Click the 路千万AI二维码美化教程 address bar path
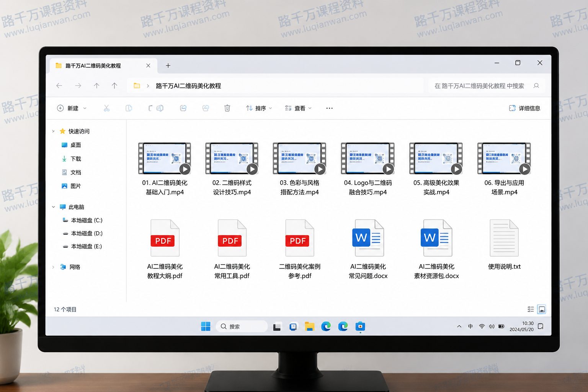This screenshot has width=588, height=392. pos(188,86)
